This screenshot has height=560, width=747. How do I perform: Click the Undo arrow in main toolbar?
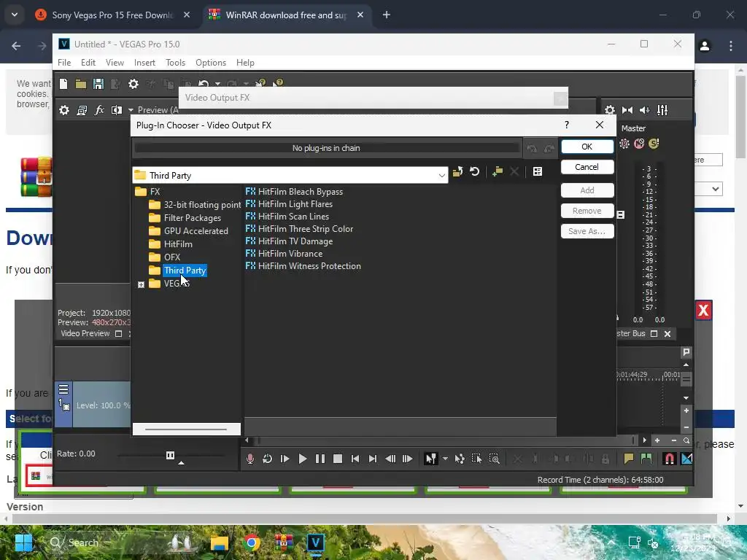(204, 84)
